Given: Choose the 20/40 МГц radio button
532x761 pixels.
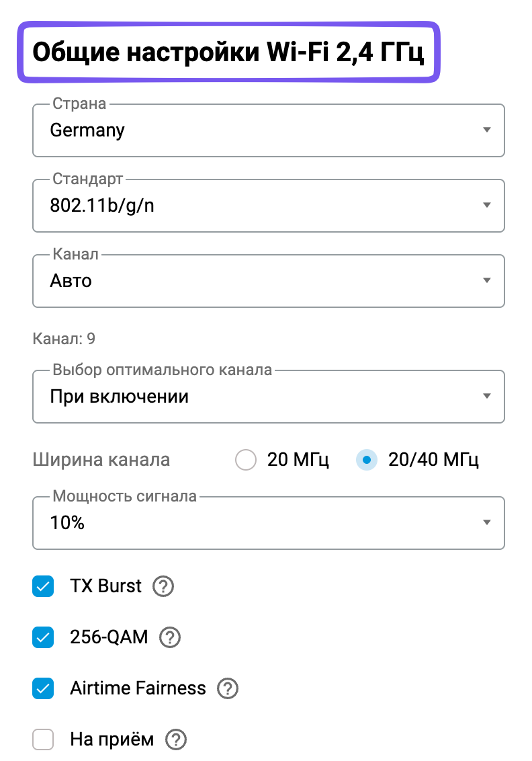Looking at the screenshot, I should (367, 460).
